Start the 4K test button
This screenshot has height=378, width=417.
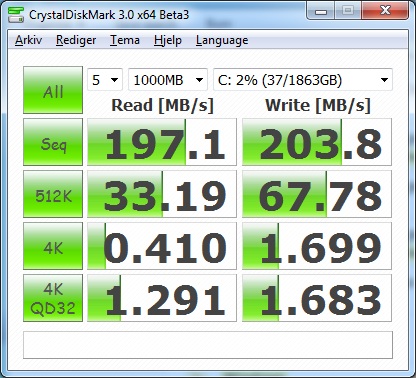53,246
